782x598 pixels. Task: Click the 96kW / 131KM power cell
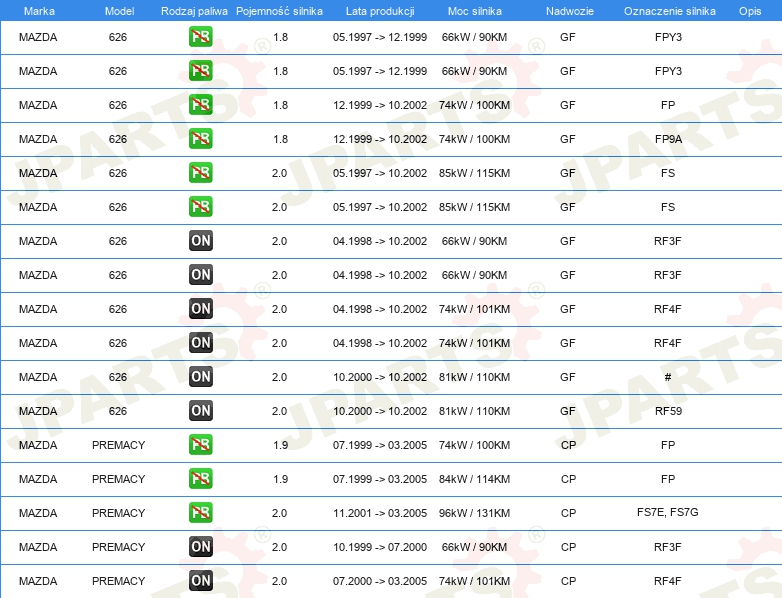click(474, 513)
